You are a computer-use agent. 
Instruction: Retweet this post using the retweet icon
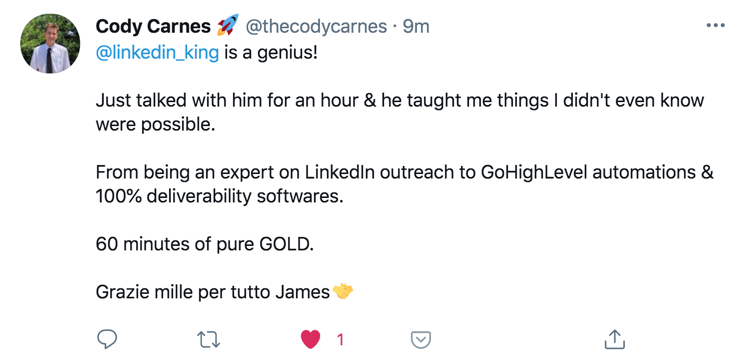point(208,339)
